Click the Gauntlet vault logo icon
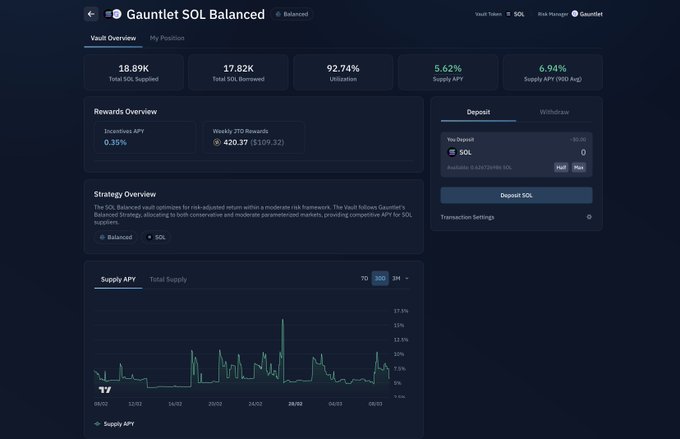680x439 pixels. point(113,14)
